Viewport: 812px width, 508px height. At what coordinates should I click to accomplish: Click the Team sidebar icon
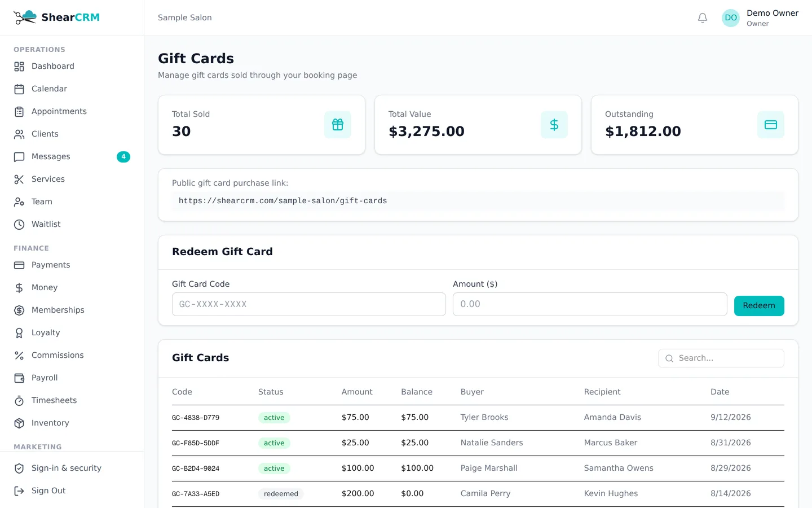[x=19, y=202]
